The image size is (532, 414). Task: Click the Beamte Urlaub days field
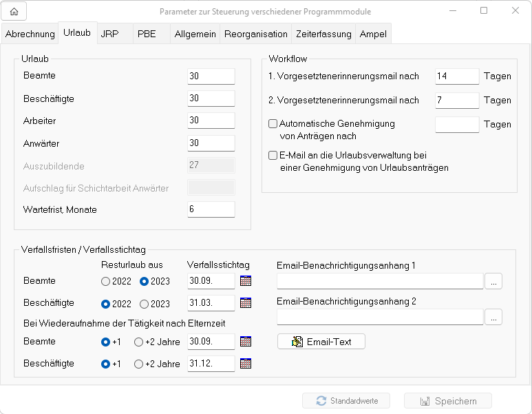coord(211,76)
